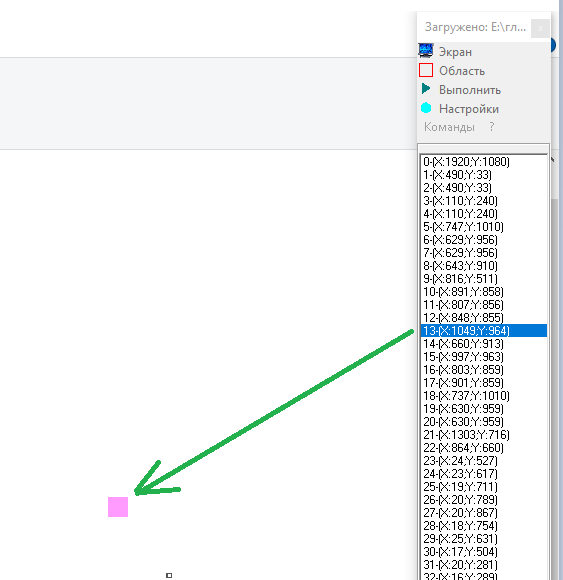Screen dimensions: 563x580
Task: Select list entry 18-(X:737;Y:1010)
Action: tap(483, 396)
